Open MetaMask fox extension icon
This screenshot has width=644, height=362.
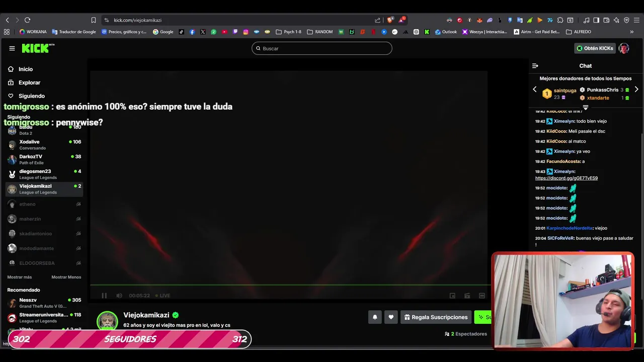tap(479, 20)
